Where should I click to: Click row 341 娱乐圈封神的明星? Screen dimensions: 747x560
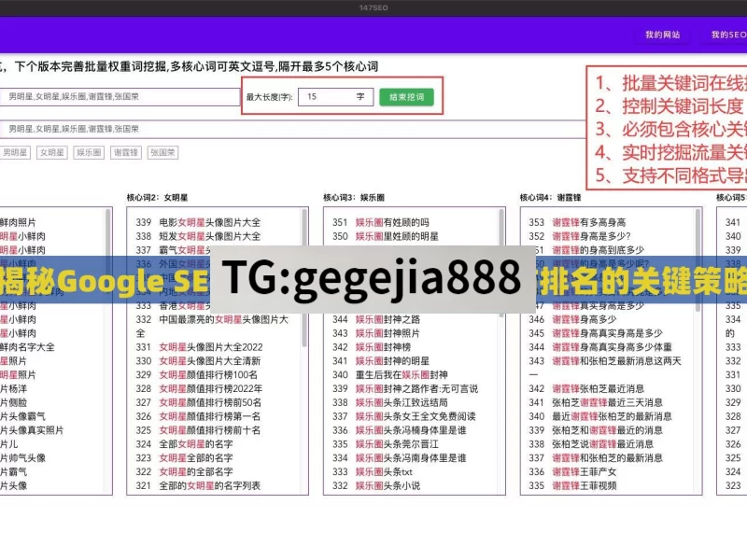(381, 361)
